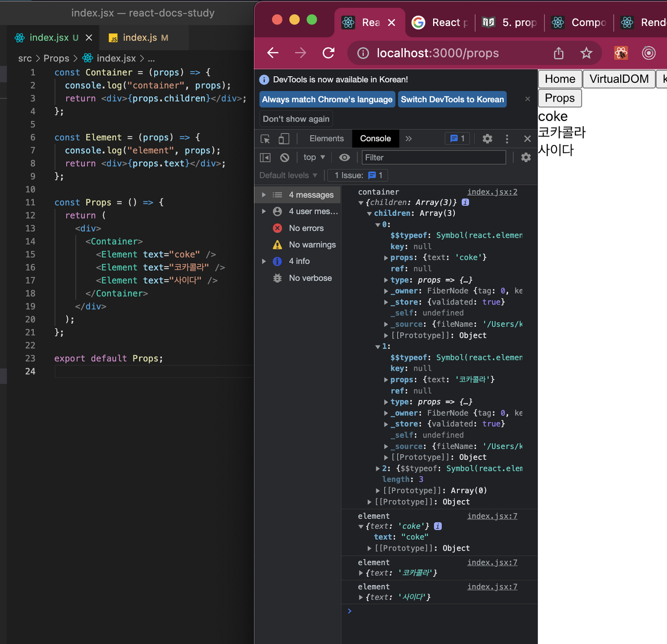
Task: Click the address bar URL
Action: pyautogui.click(x=438, y=53)
